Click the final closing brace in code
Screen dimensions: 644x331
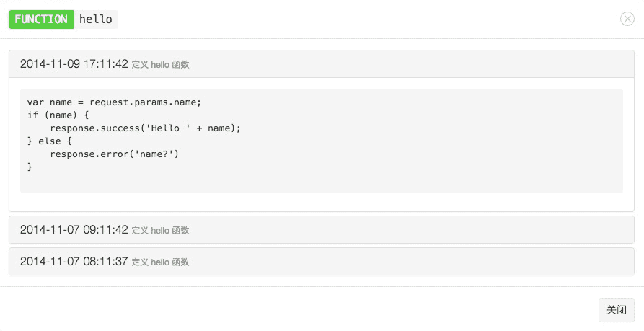[30, 167]
